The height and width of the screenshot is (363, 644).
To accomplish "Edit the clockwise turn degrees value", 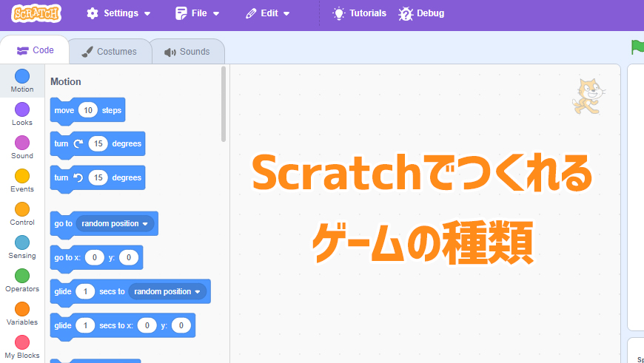I will point(98,144).
